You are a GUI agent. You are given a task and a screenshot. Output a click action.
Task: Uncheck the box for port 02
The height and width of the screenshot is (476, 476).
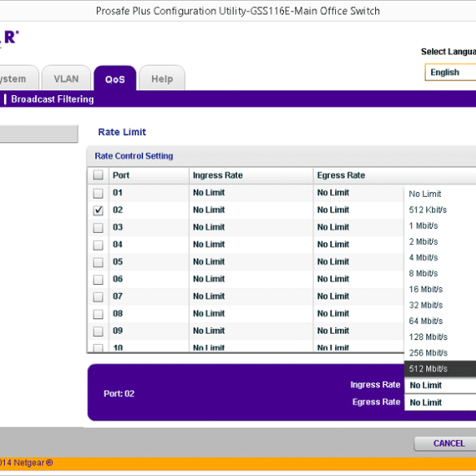pyautogui.click(x=98, y=210)
